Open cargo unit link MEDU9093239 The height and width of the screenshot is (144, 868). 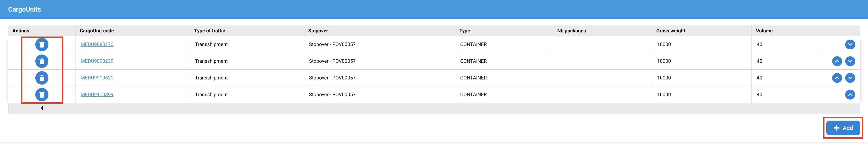[97, 61]
